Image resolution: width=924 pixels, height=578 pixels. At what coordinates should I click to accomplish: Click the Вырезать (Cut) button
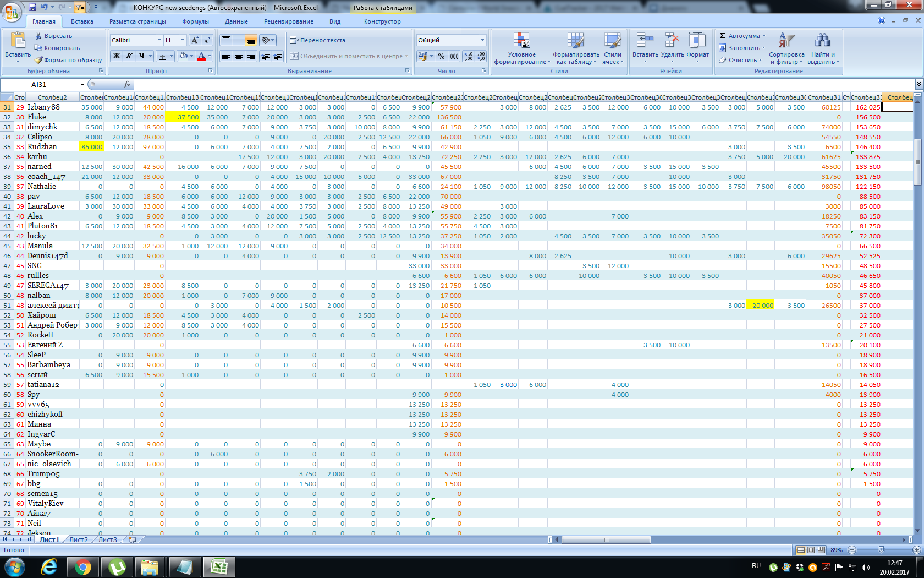tap(53, 36)
